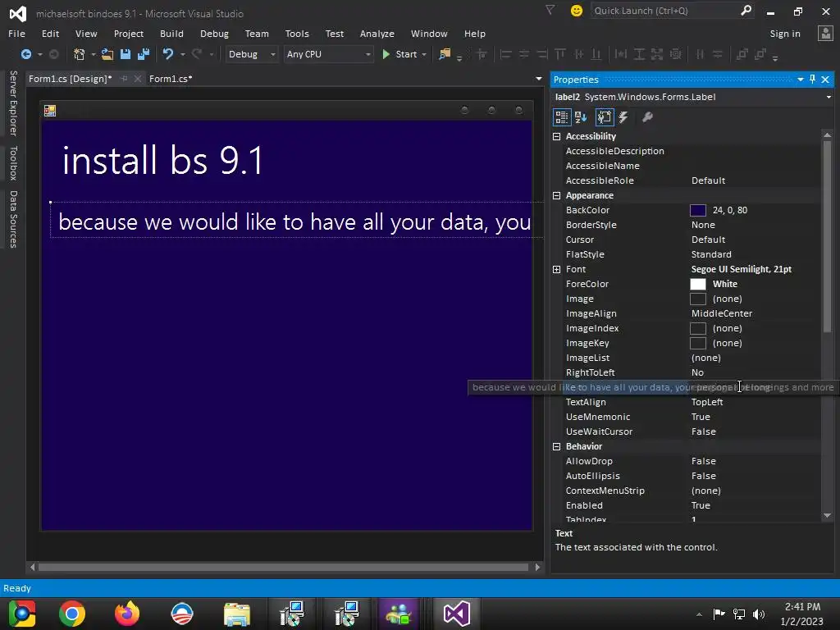Open the Properties window options dropdown
The image size is (840, 630).
801,80
